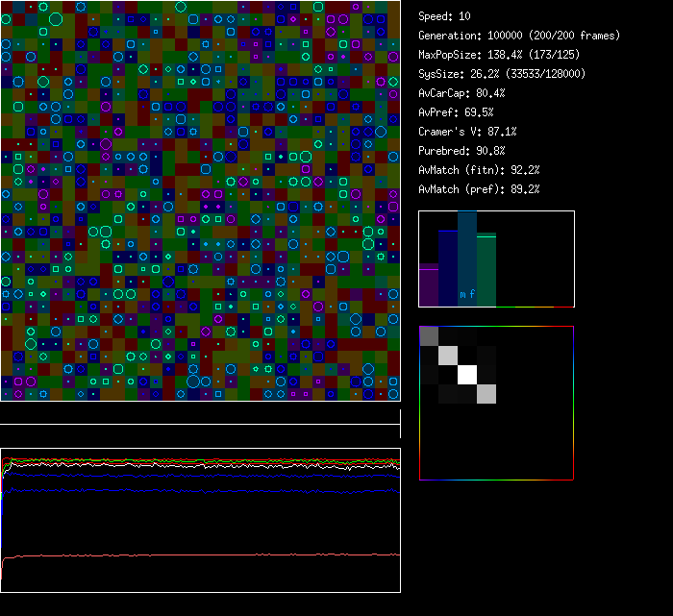Screen dimensions: 673x616
Task: Select the dark blue histogram bar
Action: click(x=448, y=269)
